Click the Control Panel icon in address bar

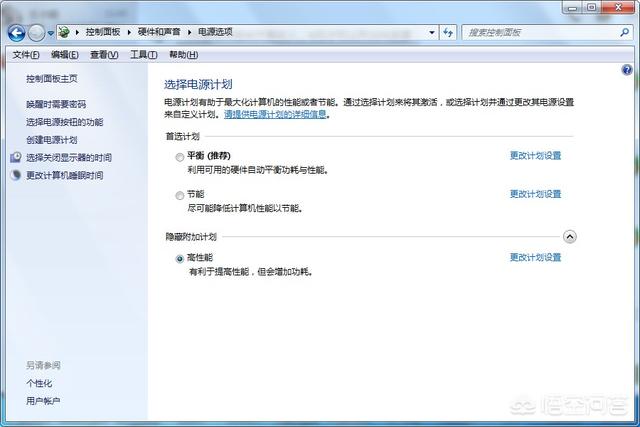tap(64, 32)
